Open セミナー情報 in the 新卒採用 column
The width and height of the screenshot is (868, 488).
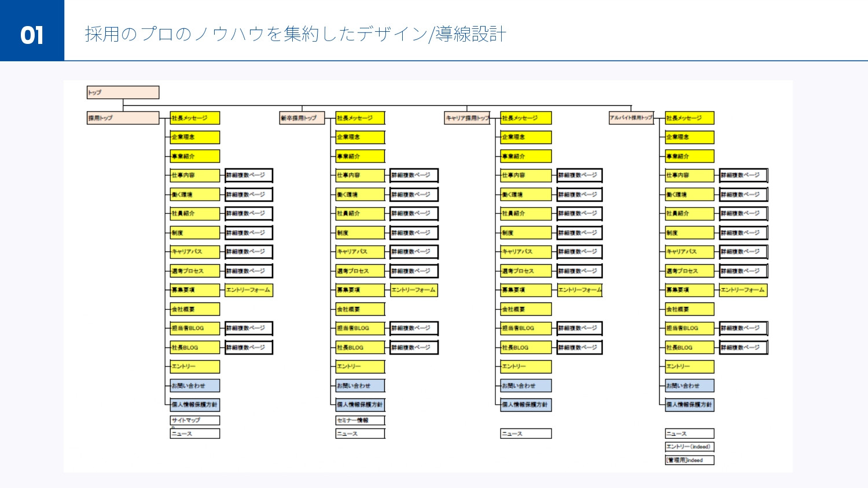click(360, 420)
